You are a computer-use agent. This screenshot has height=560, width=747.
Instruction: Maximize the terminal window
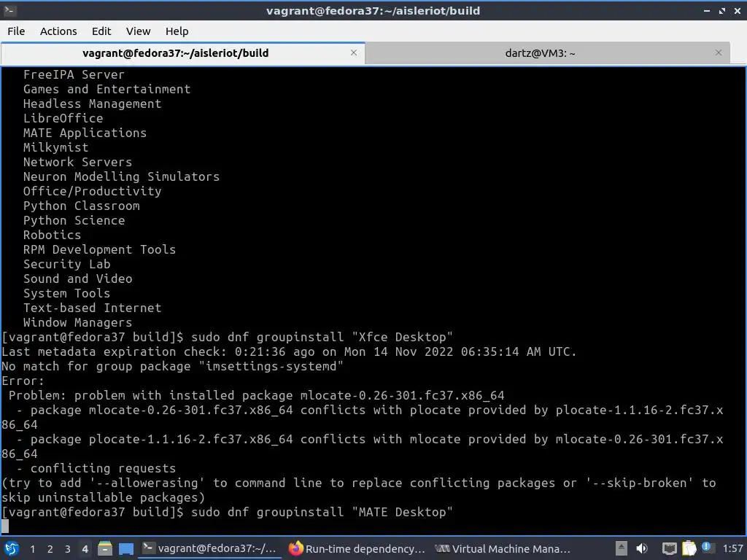point(722,10)
